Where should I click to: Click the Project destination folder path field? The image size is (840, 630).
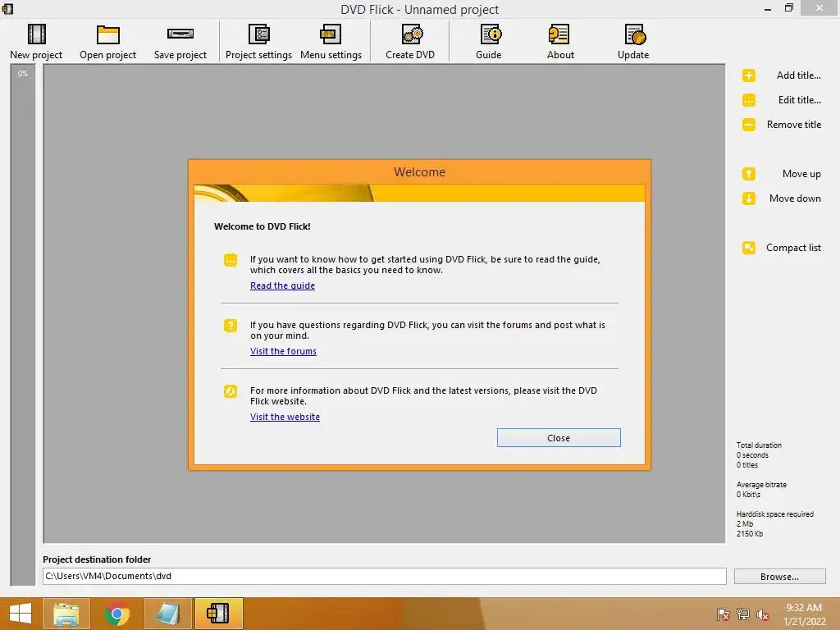click(384, 577)
